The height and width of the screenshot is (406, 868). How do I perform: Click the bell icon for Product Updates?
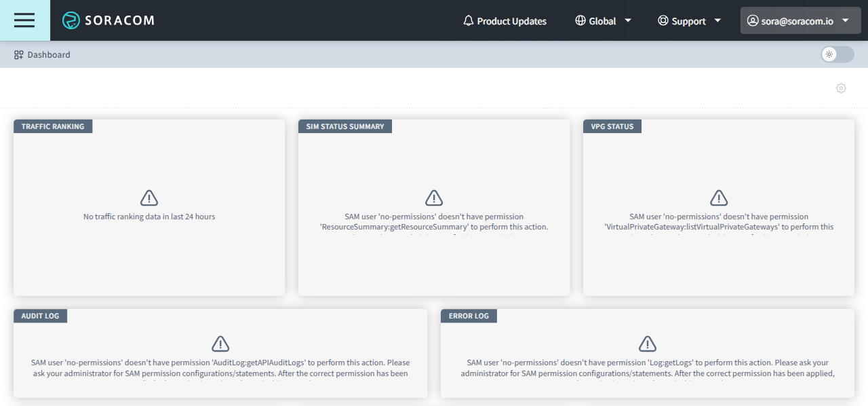coord(468,20)
